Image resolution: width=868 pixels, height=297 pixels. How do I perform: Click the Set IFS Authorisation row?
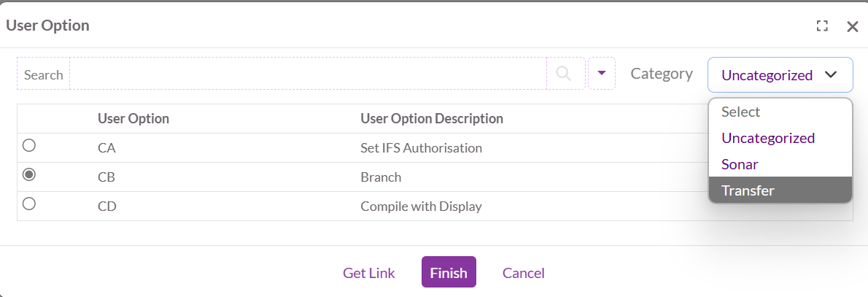pyautogui.click(x=422, y=147)
